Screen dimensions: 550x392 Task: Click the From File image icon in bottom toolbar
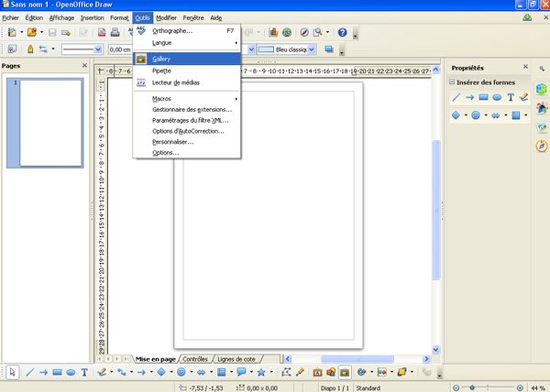click(331, 372)
